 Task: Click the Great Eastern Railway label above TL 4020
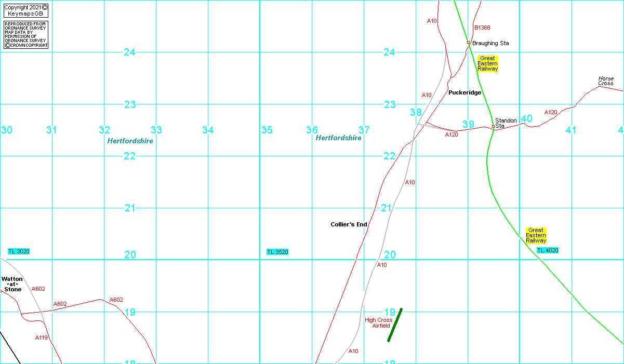[x=536, y=235]
